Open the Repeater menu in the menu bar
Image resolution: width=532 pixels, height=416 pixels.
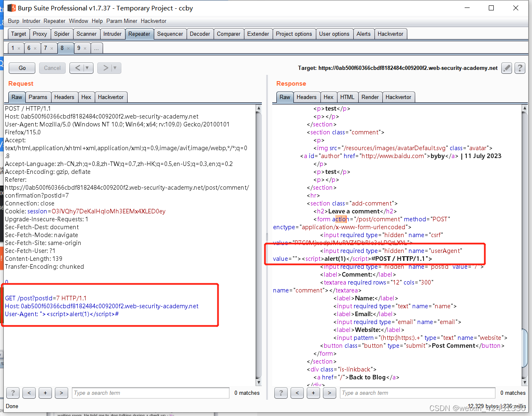[x=54, y=21]
